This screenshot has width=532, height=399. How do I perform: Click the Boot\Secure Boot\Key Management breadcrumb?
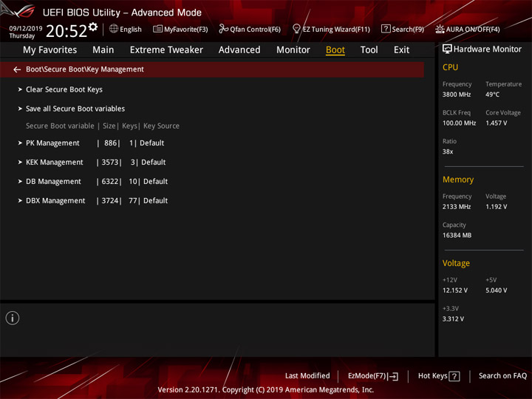click(85, 69)
